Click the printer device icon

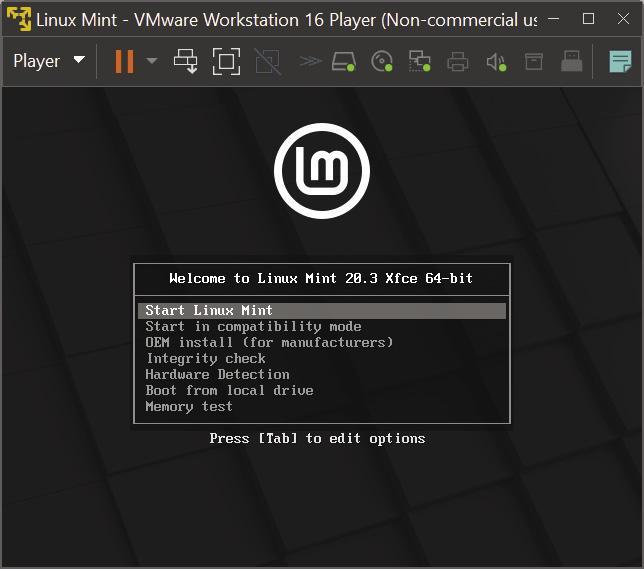pos(458,62)
